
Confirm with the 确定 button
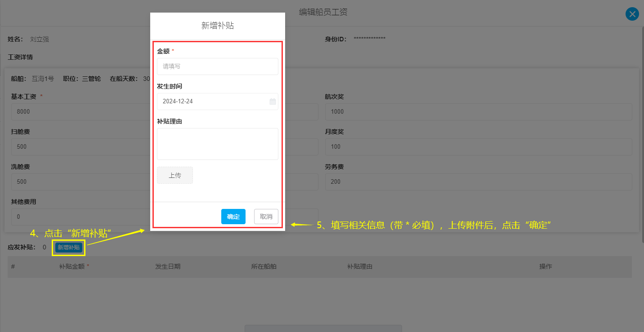(233, 217)
